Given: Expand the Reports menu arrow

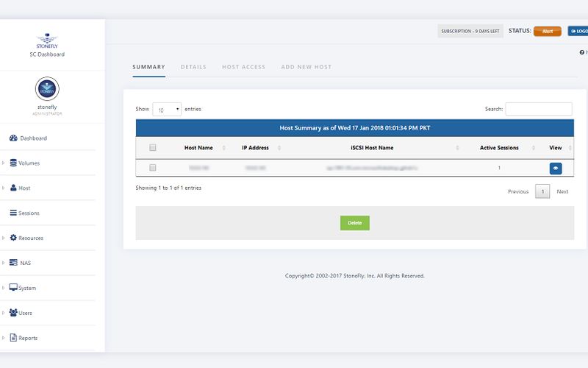Looking at the screenshot, I should click(x=3, y=338).
